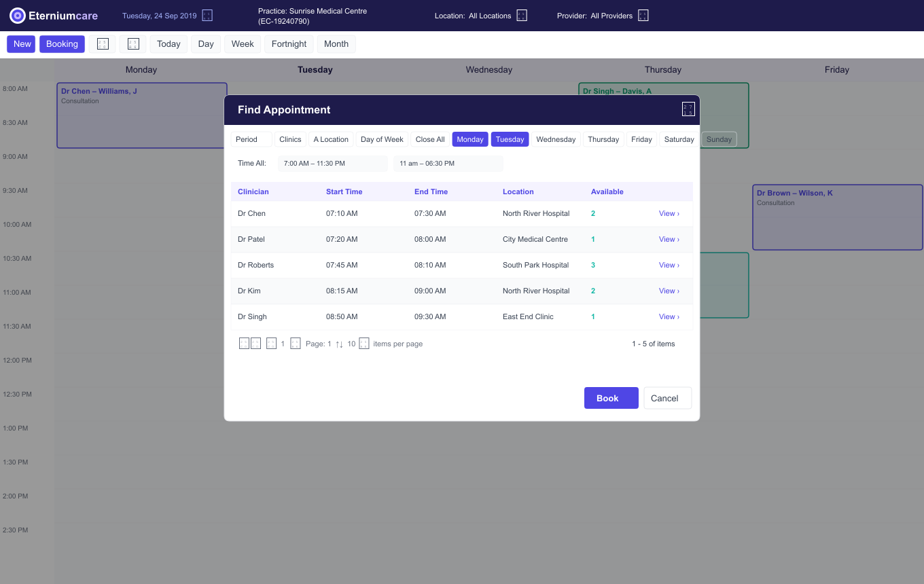Expand the All Locations dropdown in the header
Image resolution: width=924 pixels, height=584 pixels.
click(522, 16)
